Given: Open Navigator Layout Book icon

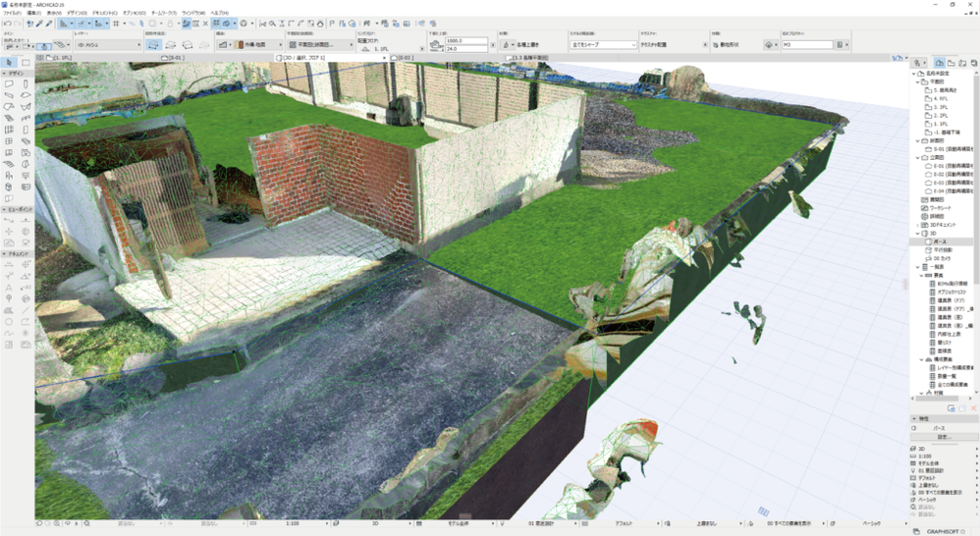Looking at the screenshot, I should pos(962,63).
